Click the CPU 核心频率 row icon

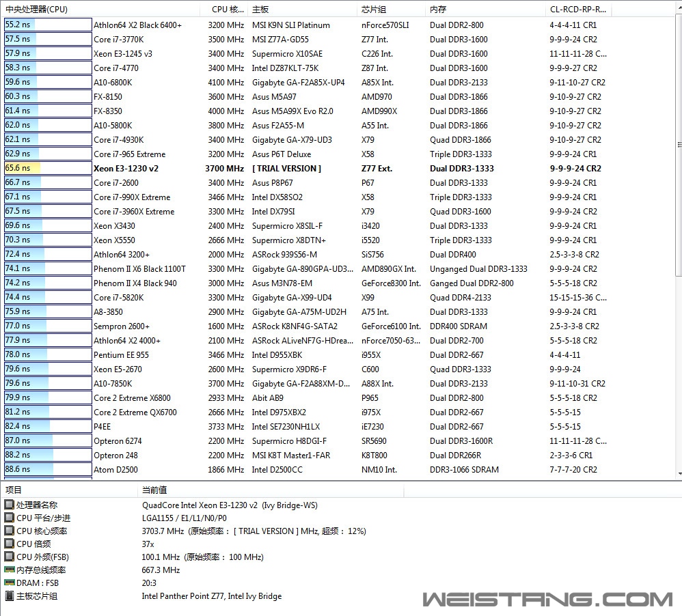pyautogui.click(x=9, y=531)
